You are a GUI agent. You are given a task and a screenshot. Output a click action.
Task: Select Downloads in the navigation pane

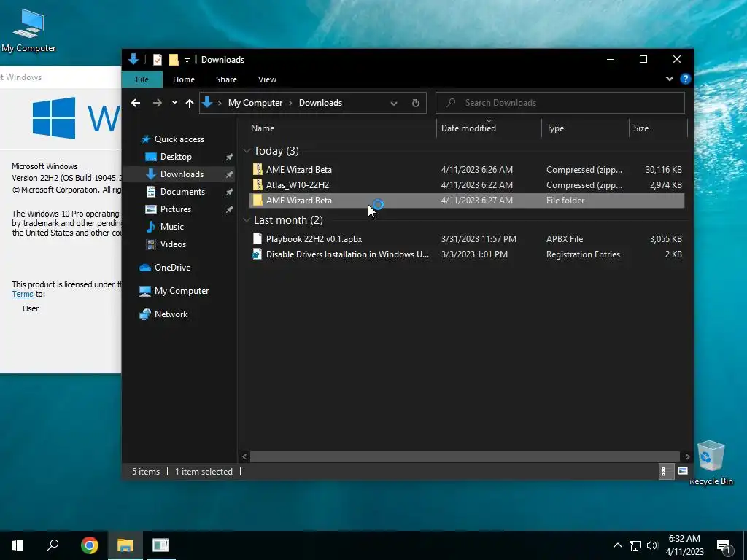tap(182, 174)
